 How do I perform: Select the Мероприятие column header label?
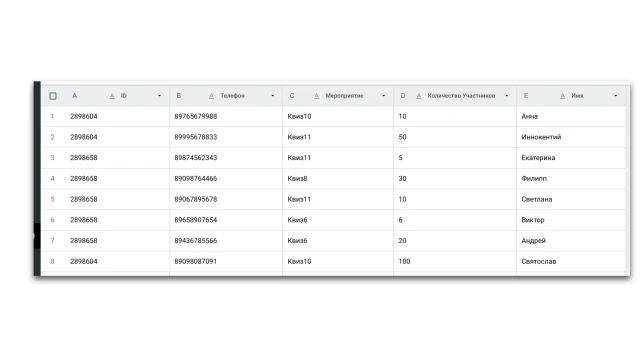344,96
